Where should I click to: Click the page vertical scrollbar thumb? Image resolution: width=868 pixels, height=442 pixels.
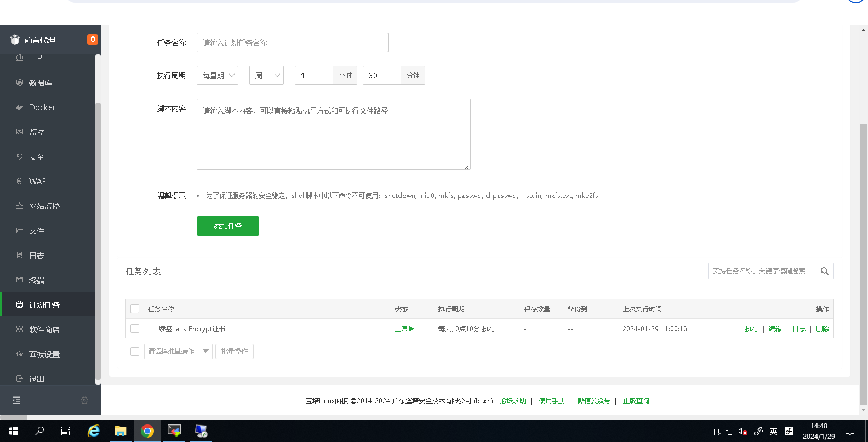tap(863, 265)
